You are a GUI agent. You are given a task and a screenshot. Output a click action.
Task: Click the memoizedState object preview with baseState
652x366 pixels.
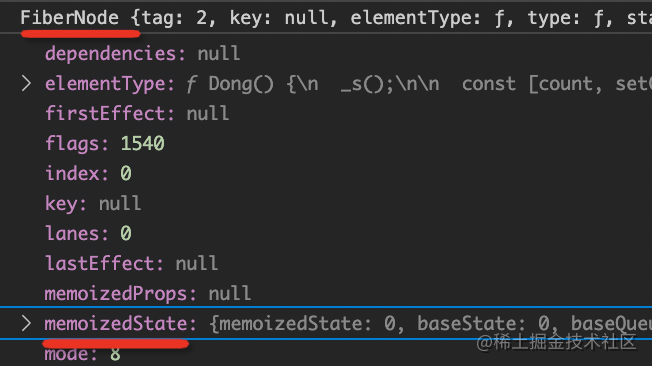(430, 324)
